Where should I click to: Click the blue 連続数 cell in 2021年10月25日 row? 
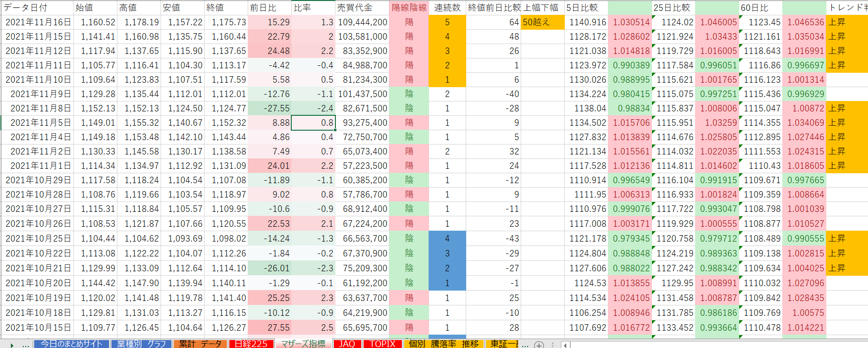click(447, 239)
